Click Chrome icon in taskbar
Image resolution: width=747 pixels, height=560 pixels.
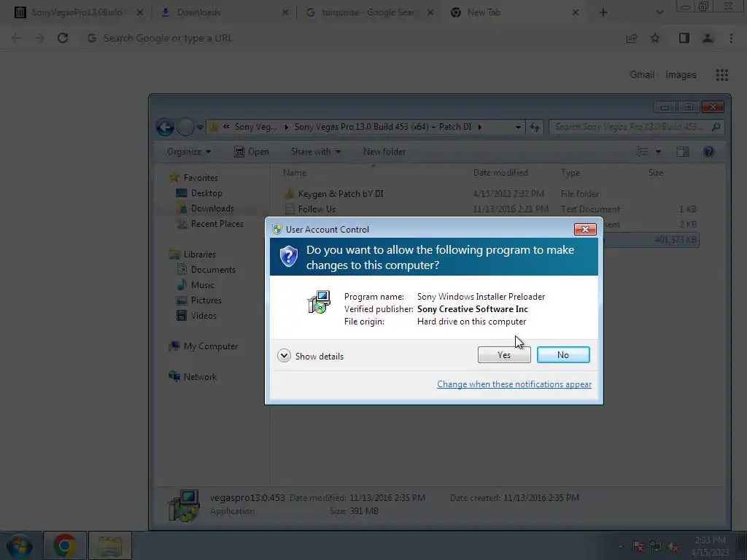(x=65, y=545)
